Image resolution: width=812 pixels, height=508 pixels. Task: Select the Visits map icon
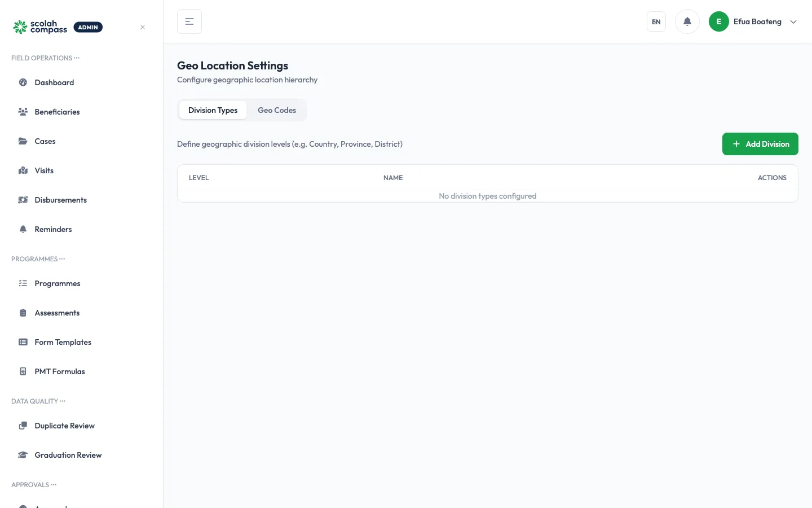23,170
